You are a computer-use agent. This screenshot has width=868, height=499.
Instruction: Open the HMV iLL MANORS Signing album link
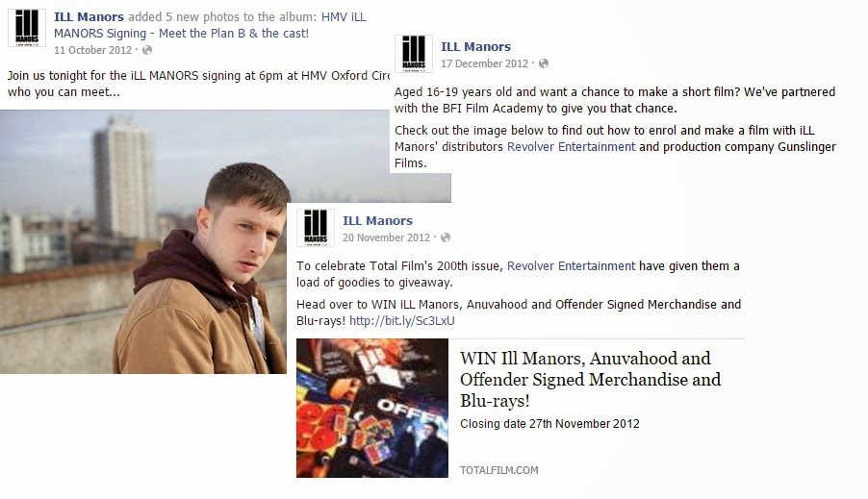pyautogui.click(x=210, y=25)
